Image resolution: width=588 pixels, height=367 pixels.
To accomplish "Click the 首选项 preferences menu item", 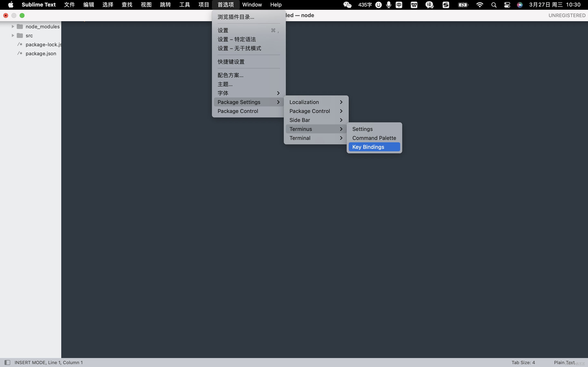I will [226, 4].
